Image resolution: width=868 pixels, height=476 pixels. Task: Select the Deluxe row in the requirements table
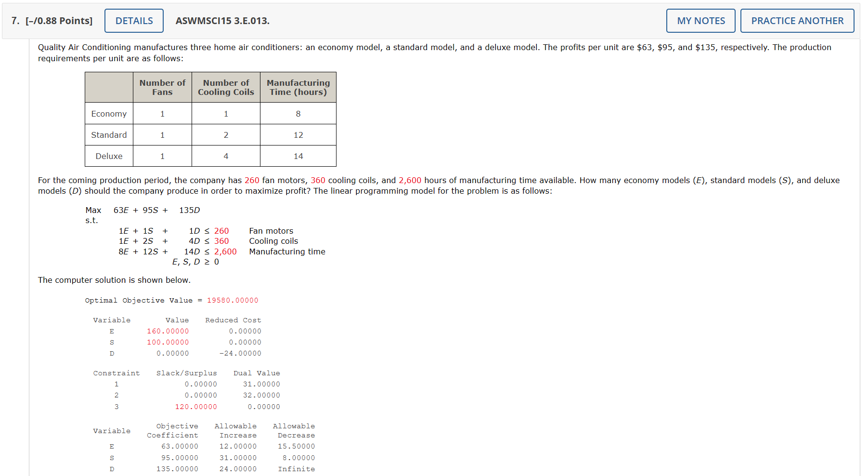[109, 156]
